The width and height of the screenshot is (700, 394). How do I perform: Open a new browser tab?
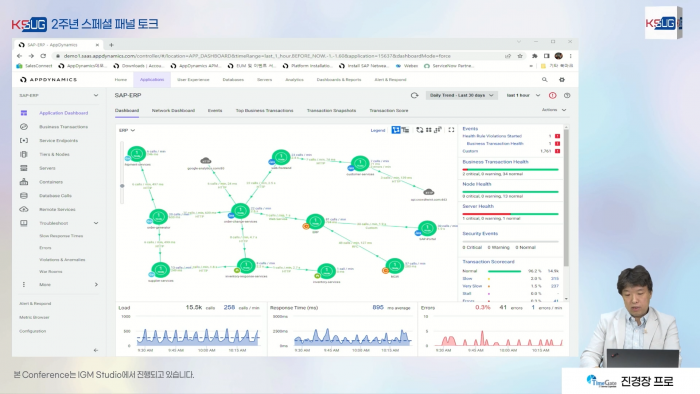coord(111,45)
